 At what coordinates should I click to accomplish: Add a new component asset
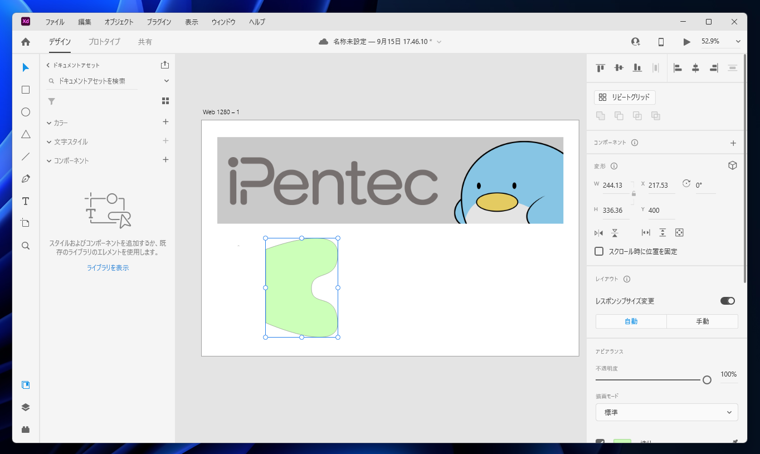click(x=165, y=159)
